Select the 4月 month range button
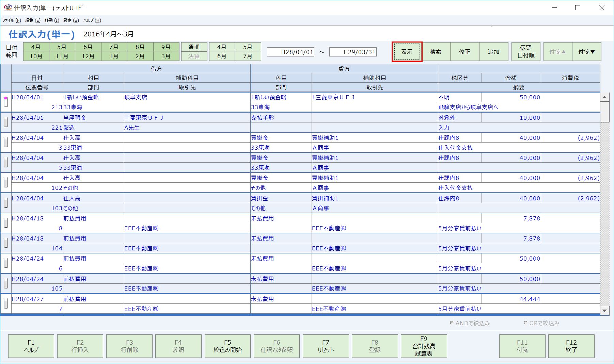Viewport: 614px width, 364px height. 36,47
